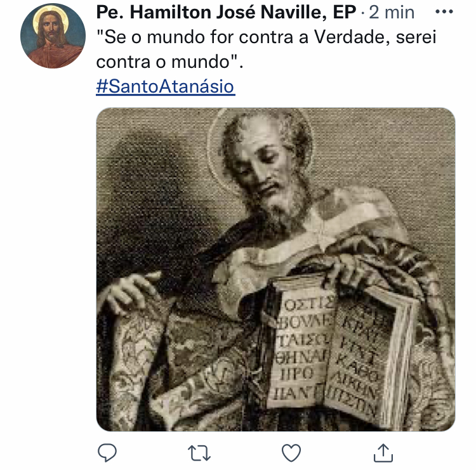Open the author's circular profile avatar
This screenshot has height=470, width=476.
coord(53,36)
